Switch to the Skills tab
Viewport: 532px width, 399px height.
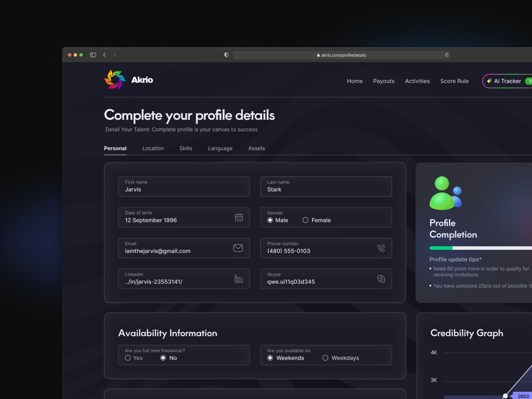tap(186, 148)
